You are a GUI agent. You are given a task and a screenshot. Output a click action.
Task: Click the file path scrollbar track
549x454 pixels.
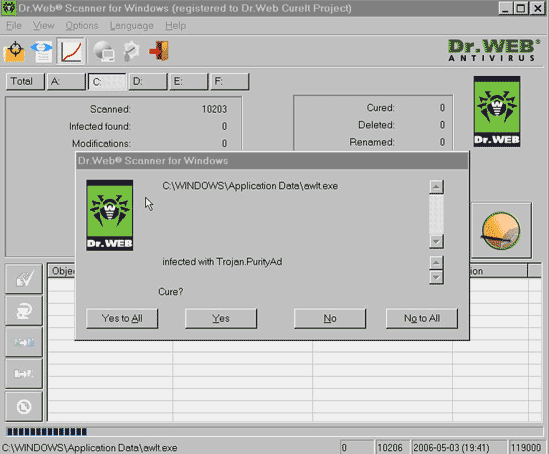(436, 214)
